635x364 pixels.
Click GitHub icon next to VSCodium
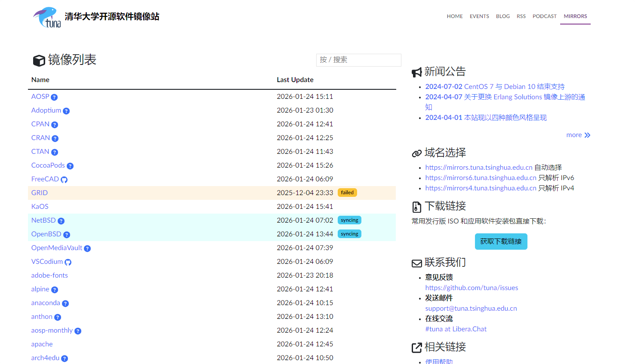tap(68, 262)
